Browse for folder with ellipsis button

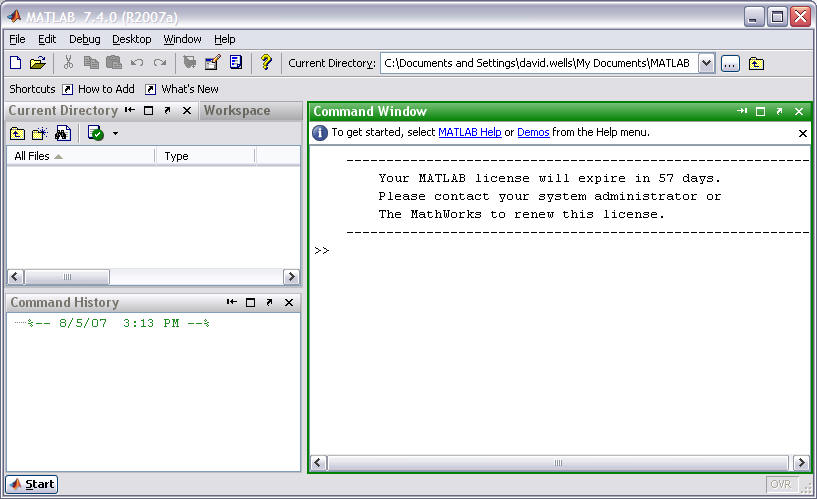730,64
